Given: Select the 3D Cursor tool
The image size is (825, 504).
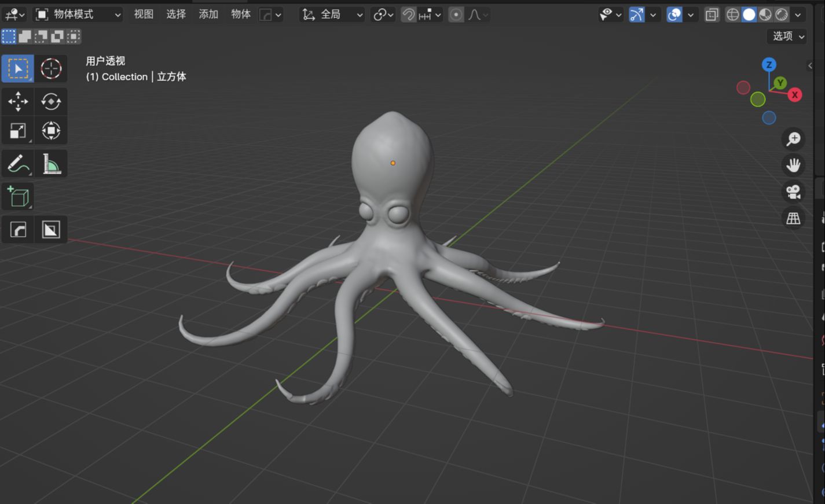Looking at the screenshot, I should pos(51,68).
